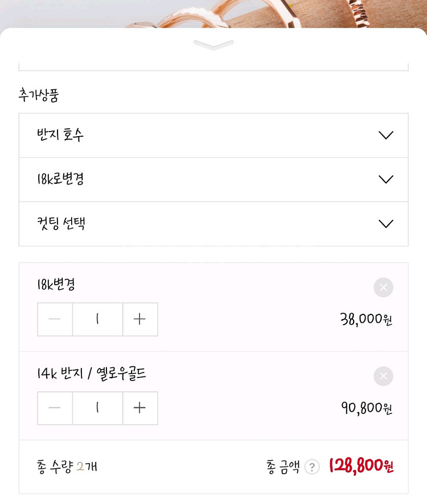Image resolution: width=427 pixels, height=504 pixels.
Task: Click the 추가상품 section heading
Action: pos(38,95)
